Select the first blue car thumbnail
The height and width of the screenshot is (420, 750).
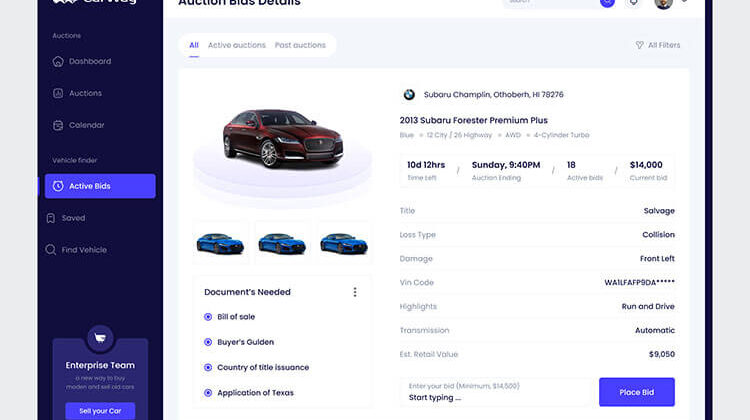[220, 242]
